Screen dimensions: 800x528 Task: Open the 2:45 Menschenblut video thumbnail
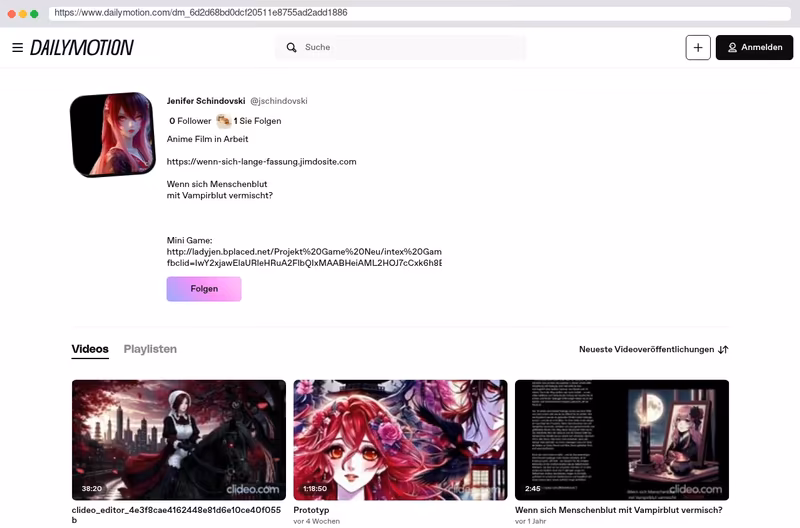click(622, 440)
